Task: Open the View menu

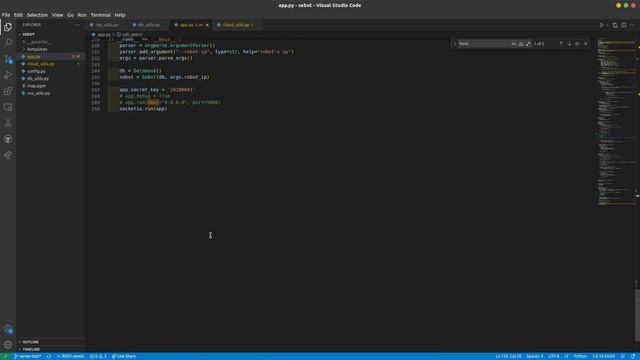Action: point(57,15)
